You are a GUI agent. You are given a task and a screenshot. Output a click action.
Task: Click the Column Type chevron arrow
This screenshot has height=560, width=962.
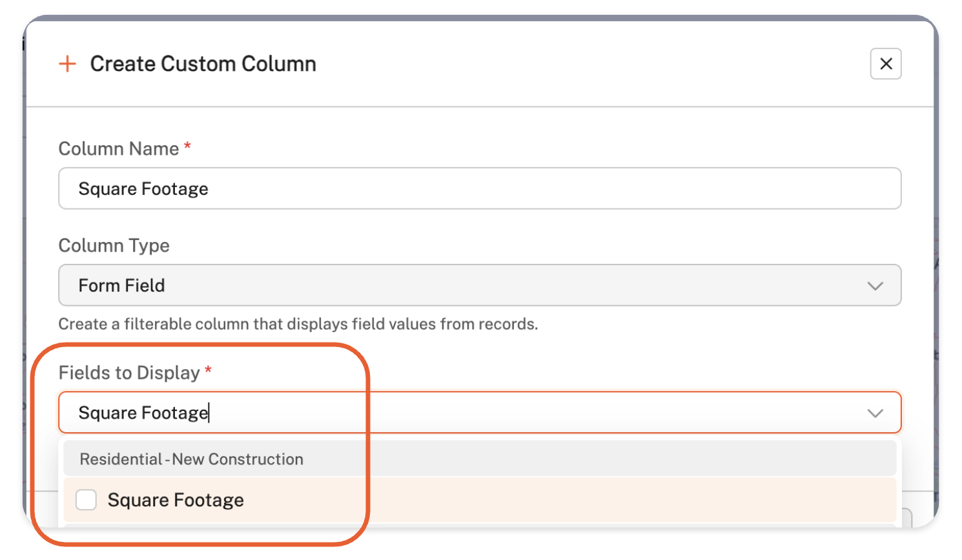[875, 286]
